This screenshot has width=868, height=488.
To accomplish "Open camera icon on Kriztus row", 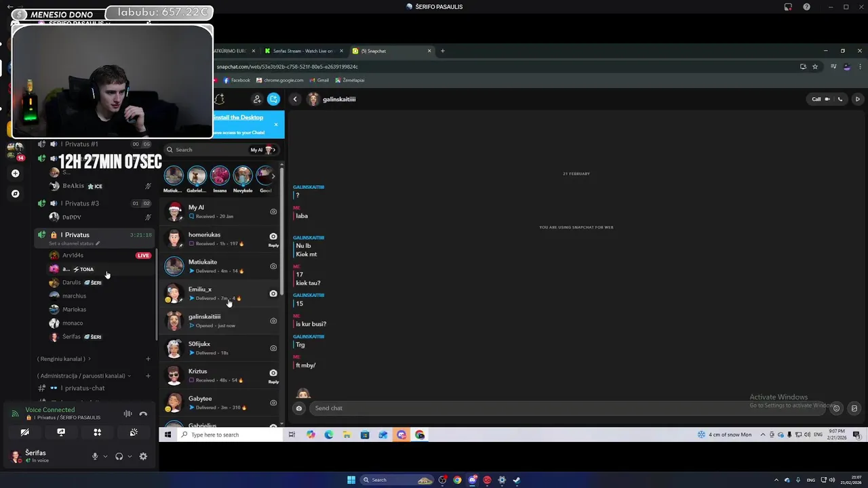I will pos(273,373).
